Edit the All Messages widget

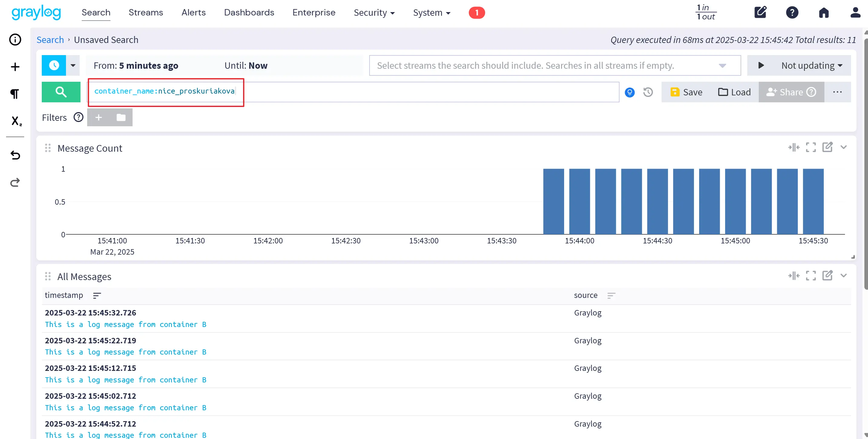[827, 275]
